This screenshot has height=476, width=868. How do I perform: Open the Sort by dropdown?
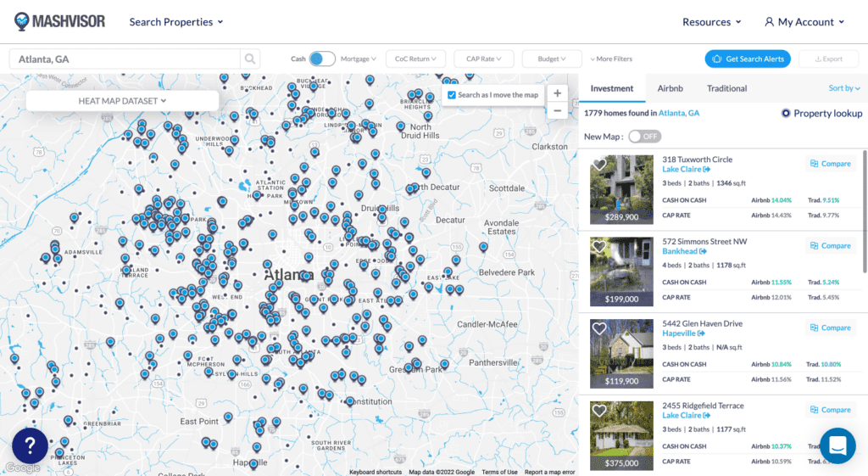(x=844, y=88)
